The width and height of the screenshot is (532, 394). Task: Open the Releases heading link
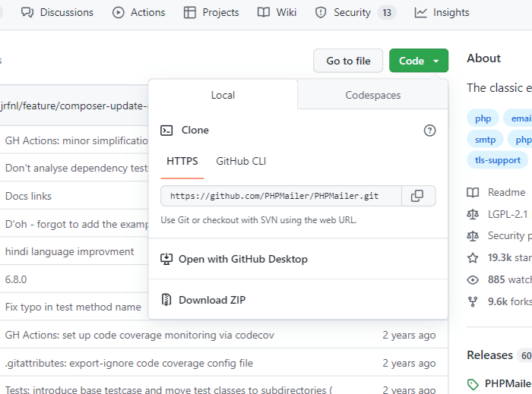[489, 355]
